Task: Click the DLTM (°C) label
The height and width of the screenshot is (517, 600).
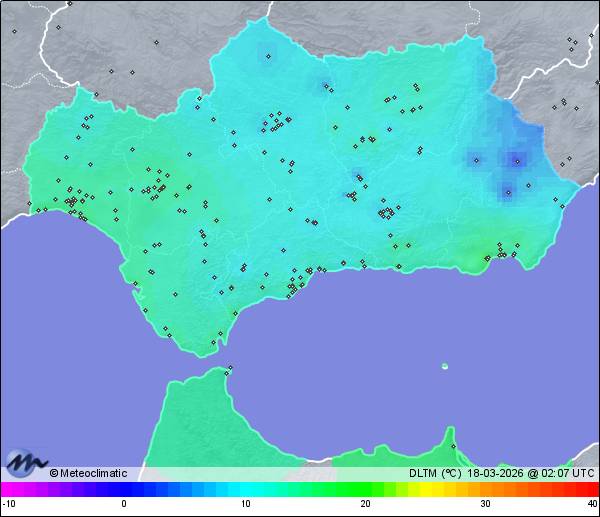Action: [435, 473]
